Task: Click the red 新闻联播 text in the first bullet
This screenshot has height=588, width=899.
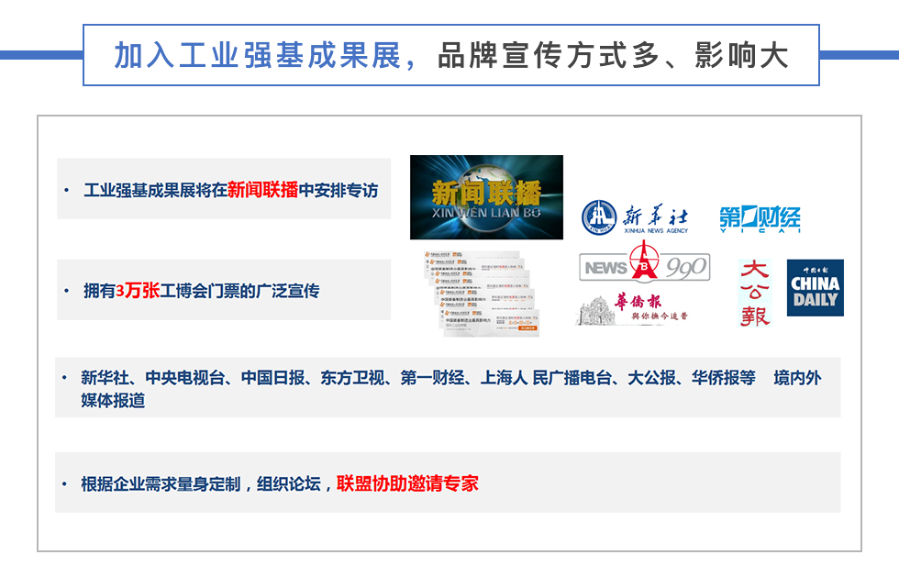Action: 262,190
